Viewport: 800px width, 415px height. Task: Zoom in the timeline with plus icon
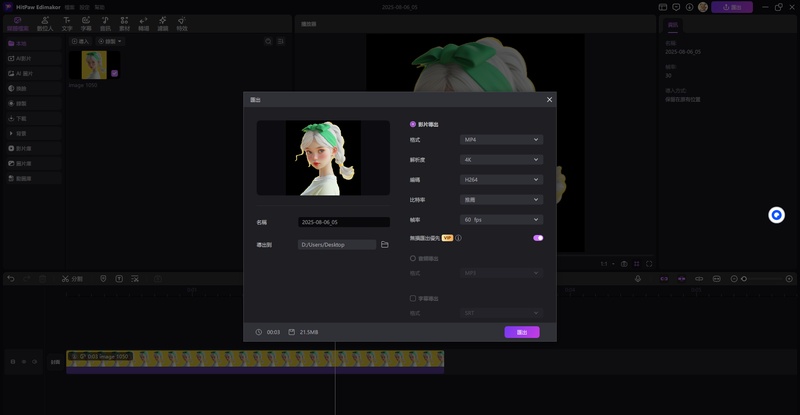[789, 279]
